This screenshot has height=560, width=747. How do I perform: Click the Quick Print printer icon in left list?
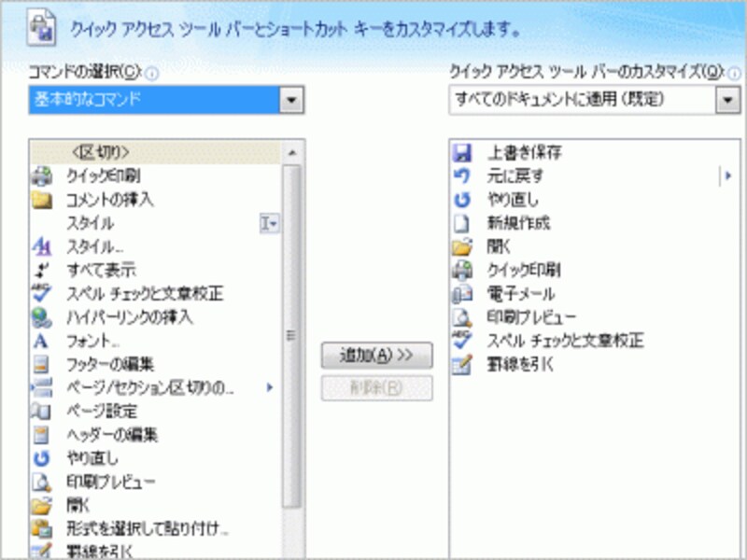41,176
